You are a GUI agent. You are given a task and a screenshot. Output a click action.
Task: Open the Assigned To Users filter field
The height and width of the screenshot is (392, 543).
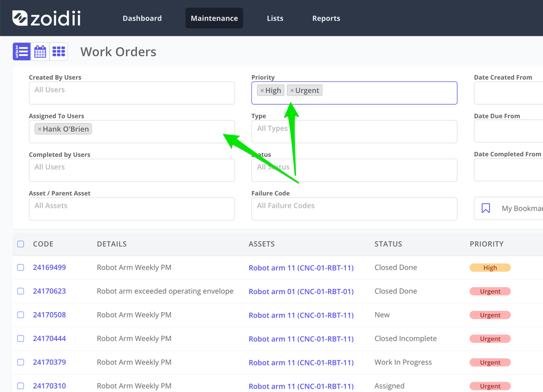(131, 131)
